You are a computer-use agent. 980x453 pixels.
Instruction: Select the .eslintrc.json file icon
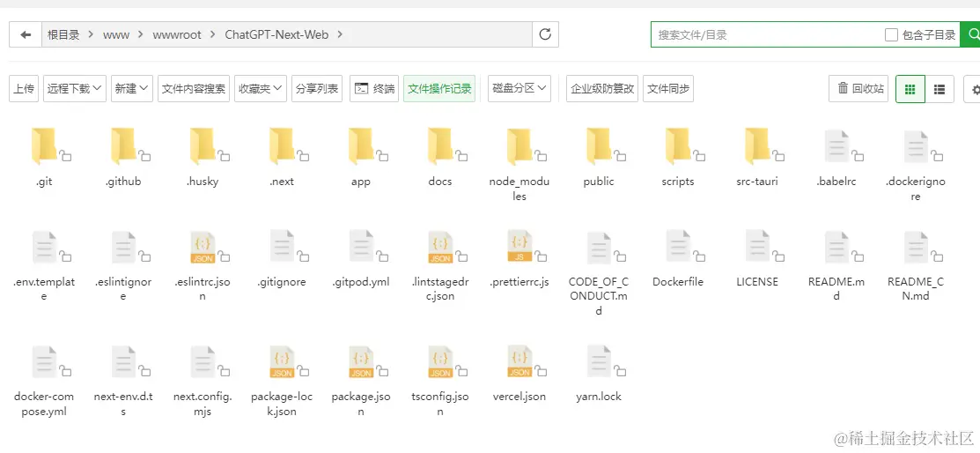pos(203,247)
